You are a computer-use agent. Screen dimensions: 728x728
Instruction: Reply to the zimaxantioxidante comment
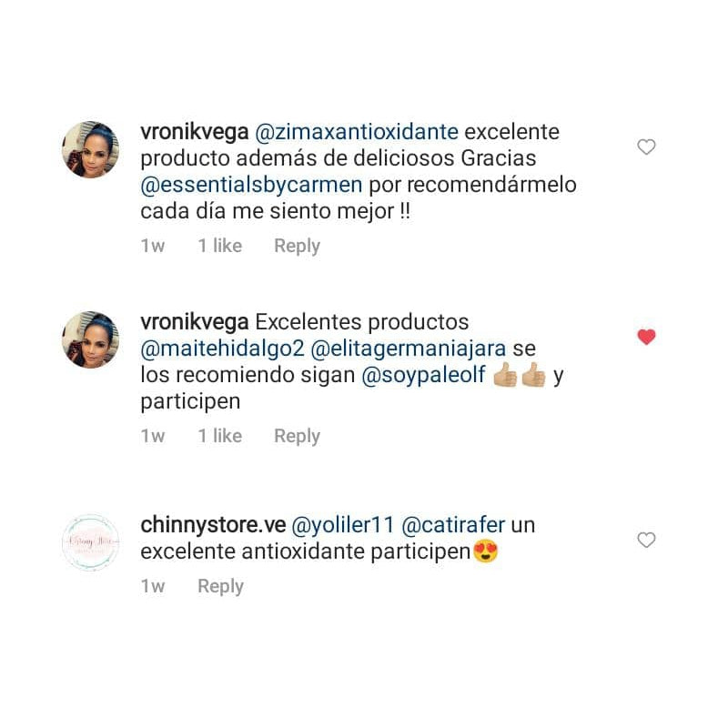(x=297, y=246)
